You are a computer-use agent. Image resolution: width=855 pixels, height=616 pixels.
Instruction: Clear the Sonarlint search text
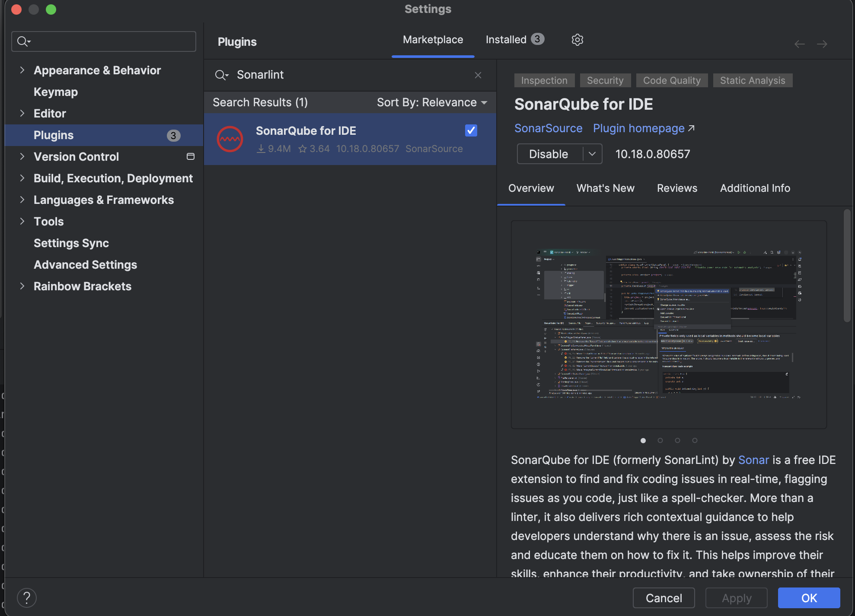(x=478, y=75)
